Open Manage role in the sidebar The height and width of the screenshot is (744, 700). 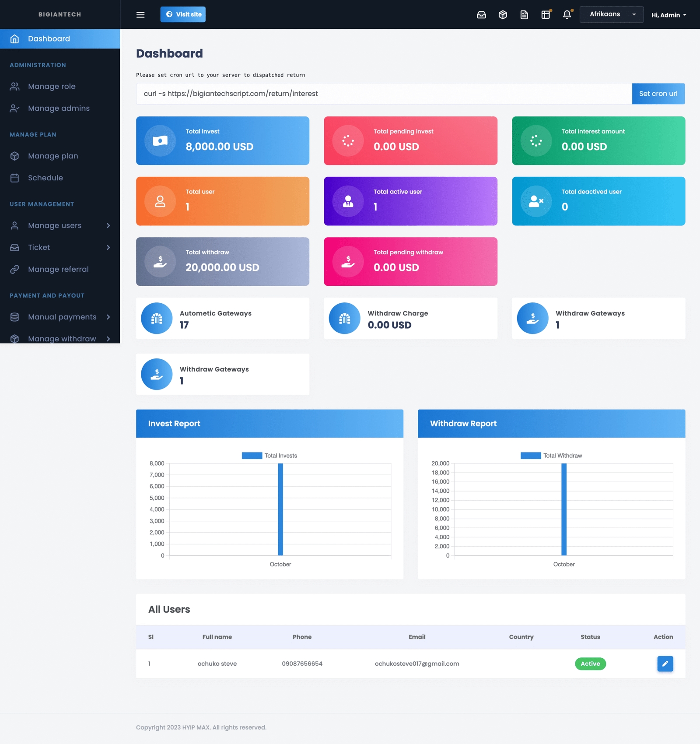point(52,87)
